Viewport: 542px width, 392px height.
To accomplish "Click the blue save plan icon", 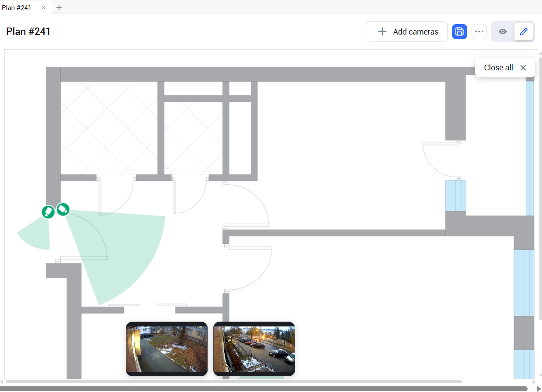I will click(459, 31).
